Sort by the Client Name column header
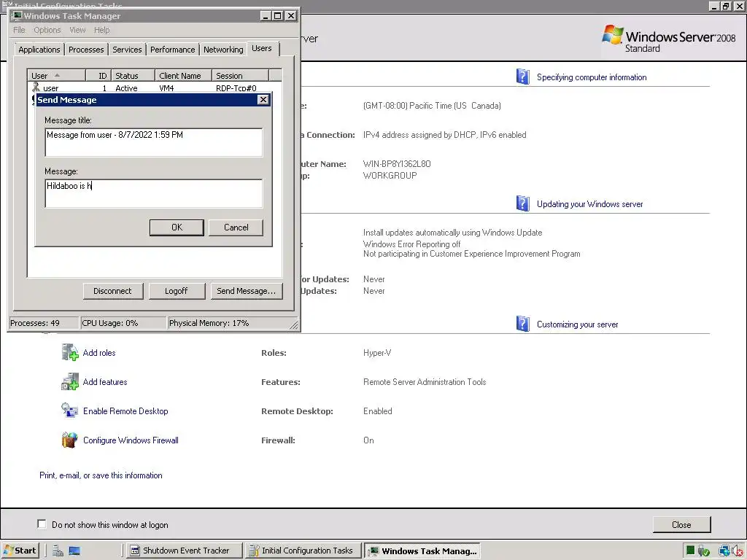 pyautogui.click(x=183, y=75)
